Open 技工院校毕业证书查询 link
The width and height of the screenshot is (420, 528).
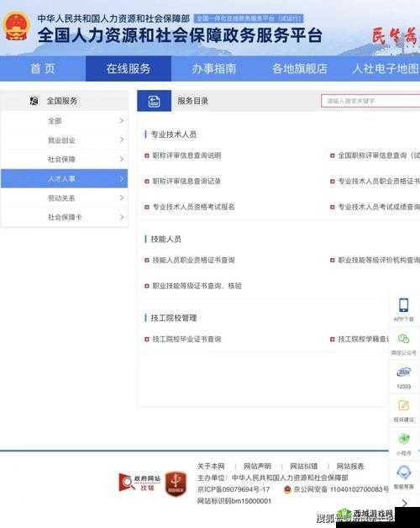pos(186,339)
